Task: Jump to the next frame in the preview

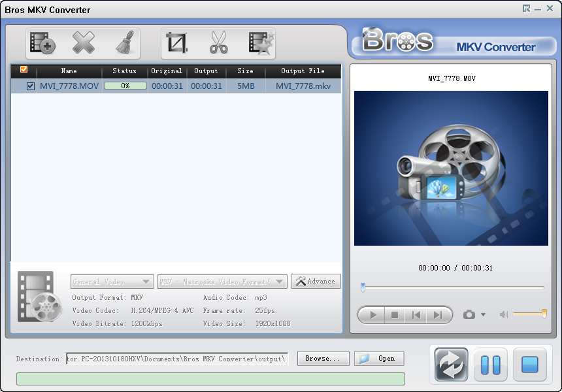Action: pos(438,315)
